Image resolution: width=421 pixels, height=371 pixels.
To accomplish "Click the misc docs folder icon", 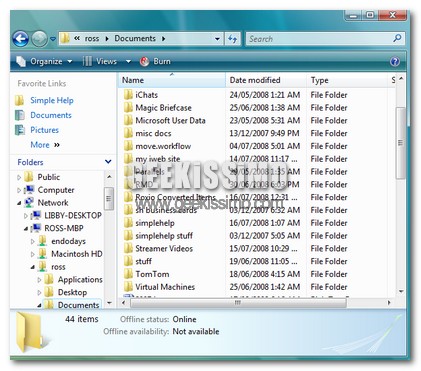I will tap(128, 133).
